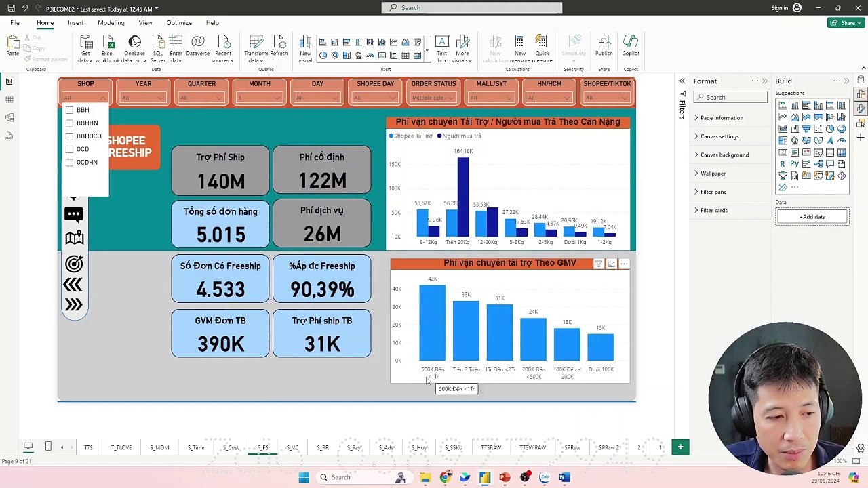Select the Python visual in Build pane
Viewport: 868px width, 488px height.
[795, 164]
